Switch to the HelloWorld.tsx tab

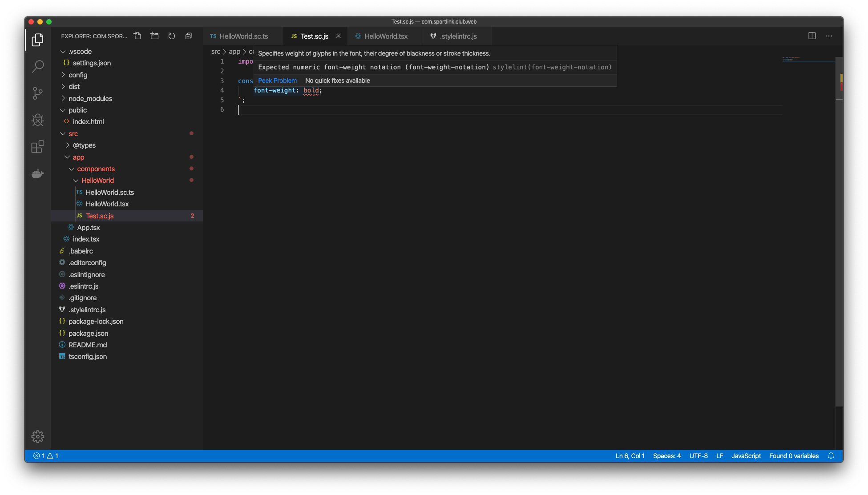click(x=385, y=36)
